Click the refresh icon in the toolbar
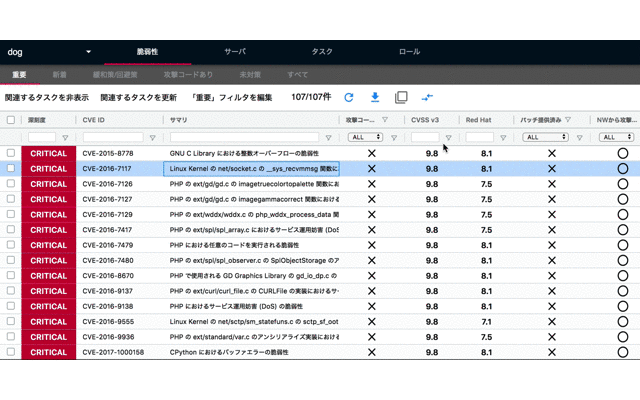The height and width of the screenshot is (400, 640). [x=349, y=97]
